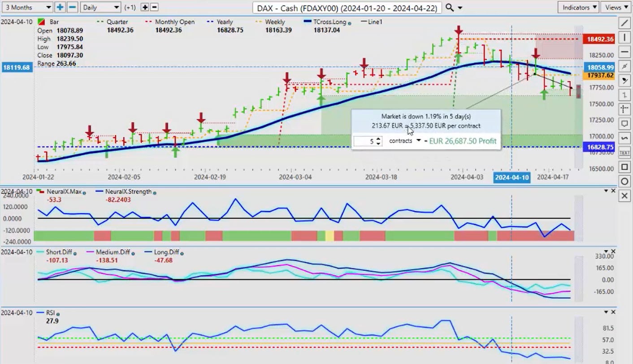The height and width of the screenshot is (364, 633).
Task: Select the TEXT annotation tool
Action: (x=624, y=153)
